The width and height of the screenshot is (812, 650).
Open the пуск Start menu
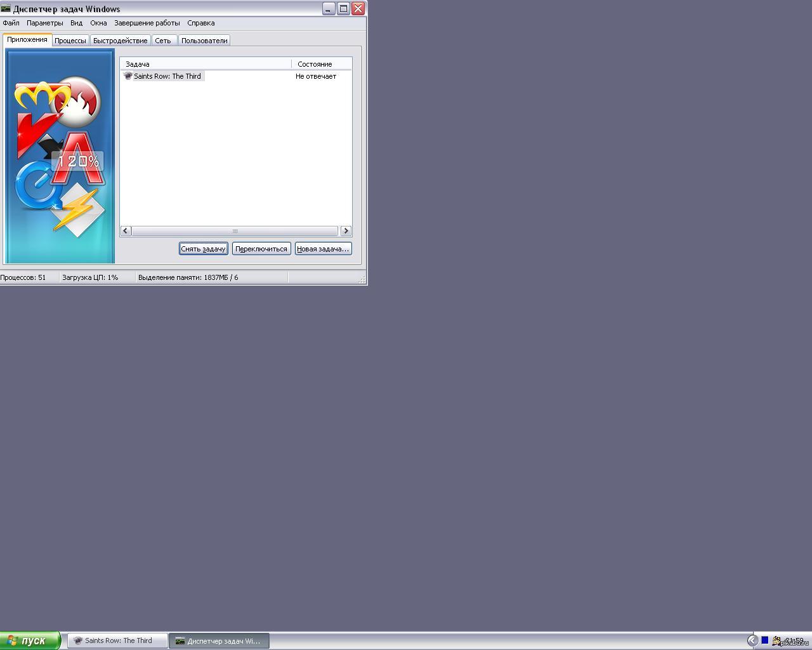(x=30, y=640)
